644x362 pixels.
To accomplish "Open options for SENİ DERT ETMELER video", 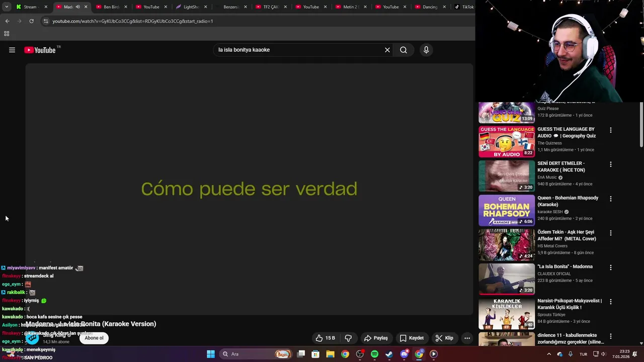I will point(611,164).
